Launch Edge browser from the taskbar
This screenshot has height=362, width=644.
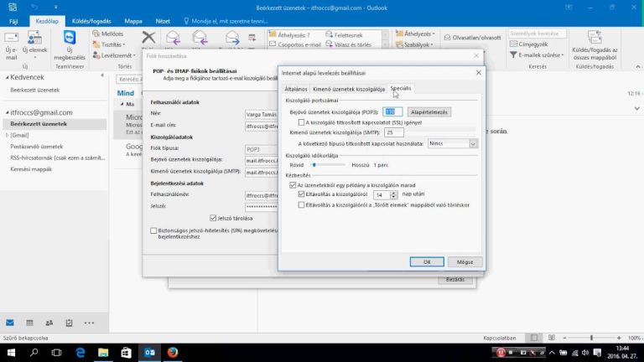80,353
